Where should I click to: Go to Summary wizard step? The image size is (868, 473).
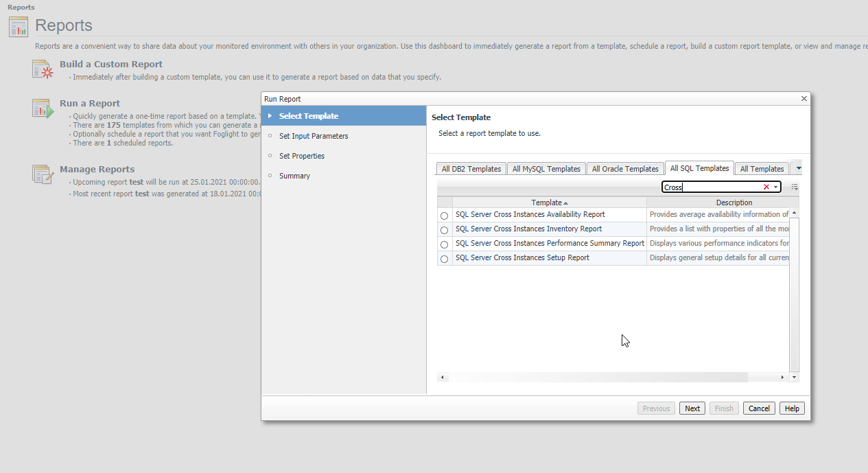294,176
